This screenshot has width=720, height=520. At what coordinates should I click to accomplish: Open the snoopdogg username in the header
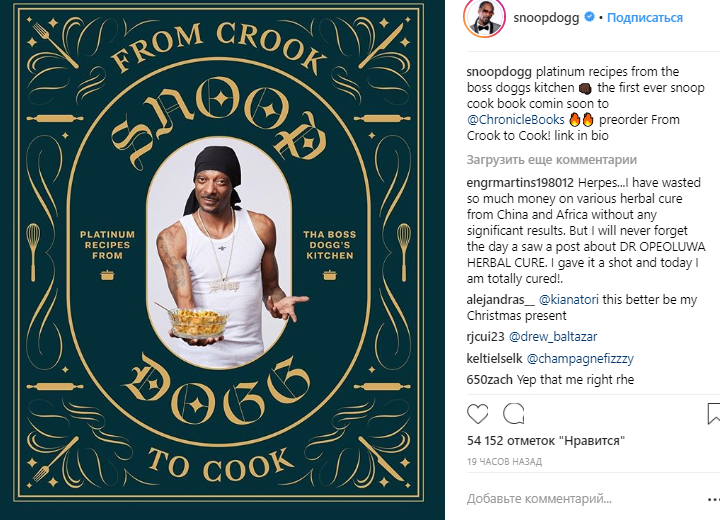click(x=546, y=17)
